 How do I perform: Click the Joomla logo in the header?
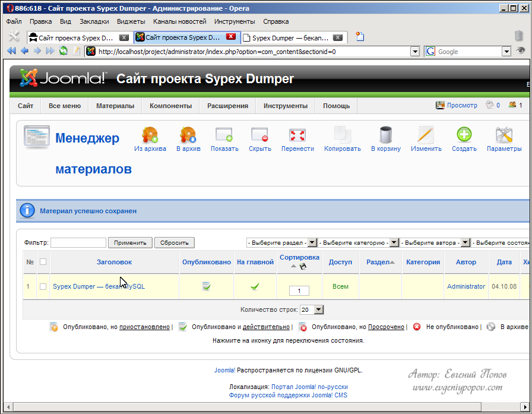[63, 78]
